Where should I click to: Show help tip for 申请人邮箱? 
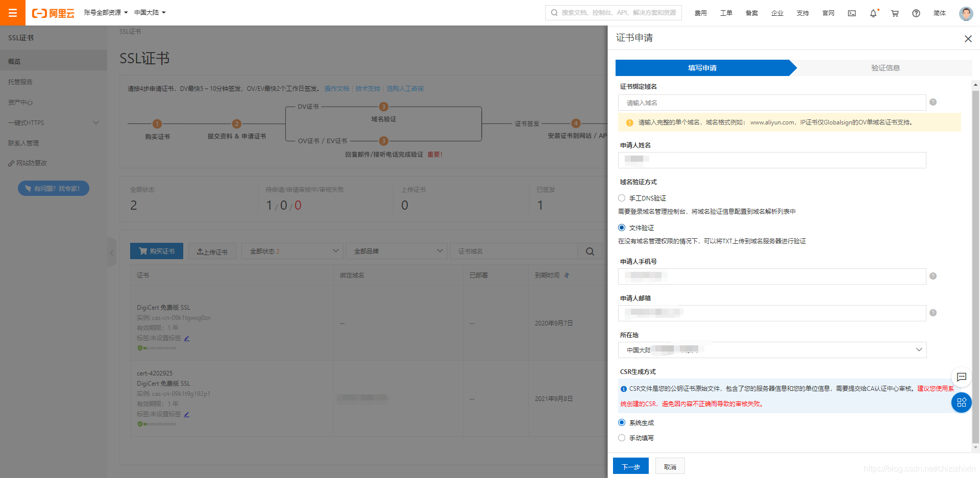[x=933, y=313]
